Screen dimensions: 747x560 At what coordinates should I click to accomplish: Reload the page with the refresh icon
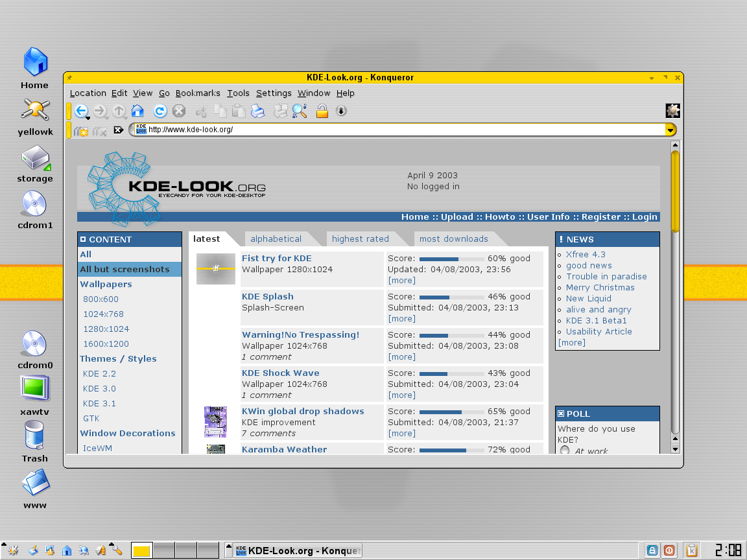pos(160,111)
